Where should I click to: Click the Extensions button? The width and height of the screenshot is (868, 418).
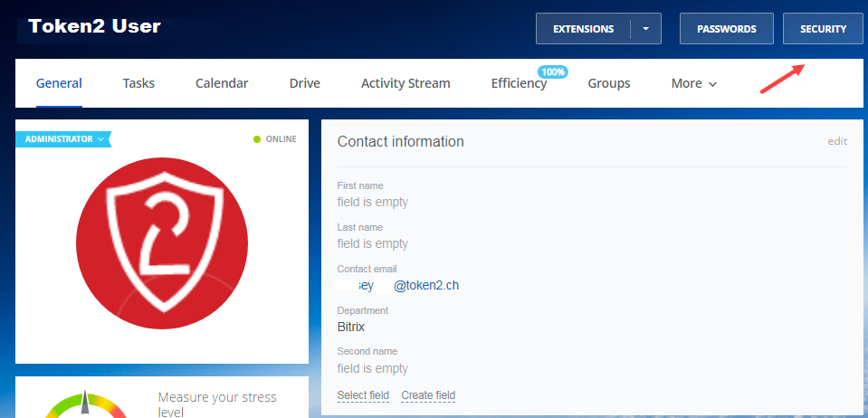[584, 29]
